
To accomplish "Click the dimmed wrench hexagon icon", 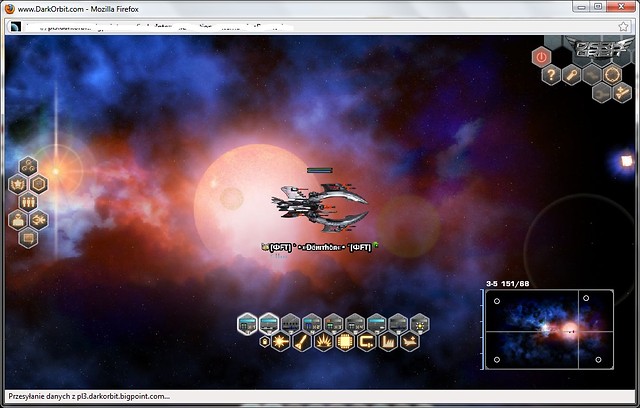I will coord(602,93).
